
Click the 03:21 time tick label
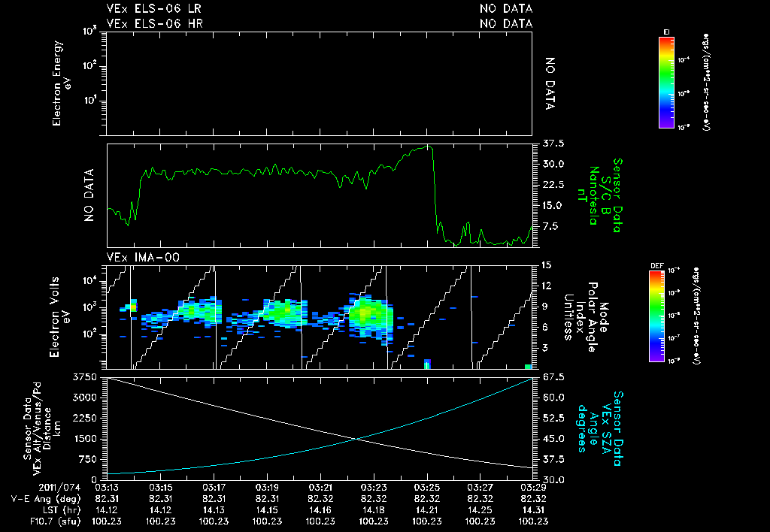point(320,488)
